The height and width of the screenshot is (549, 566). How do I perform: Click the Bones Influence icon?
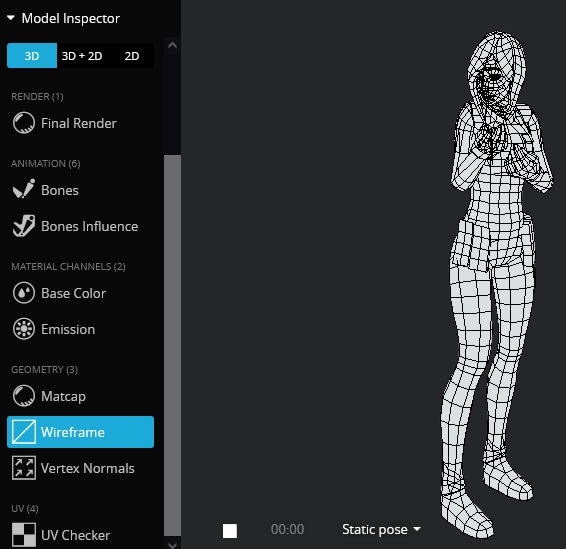24,226
